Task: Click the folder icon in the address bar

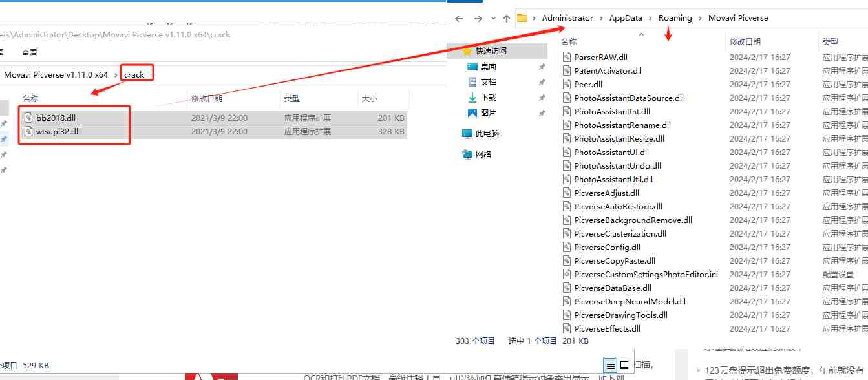Action: point(522,18)
